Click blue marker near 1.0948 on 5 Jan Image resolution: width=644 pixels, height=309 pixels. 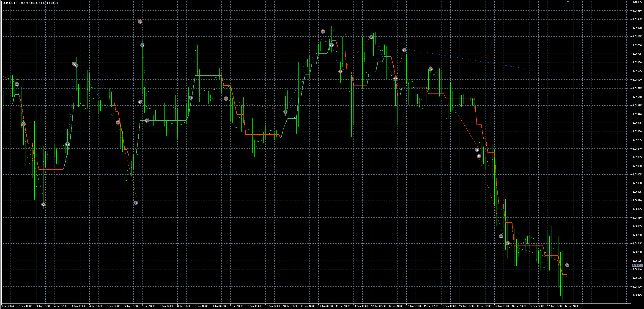pos(140,102)
